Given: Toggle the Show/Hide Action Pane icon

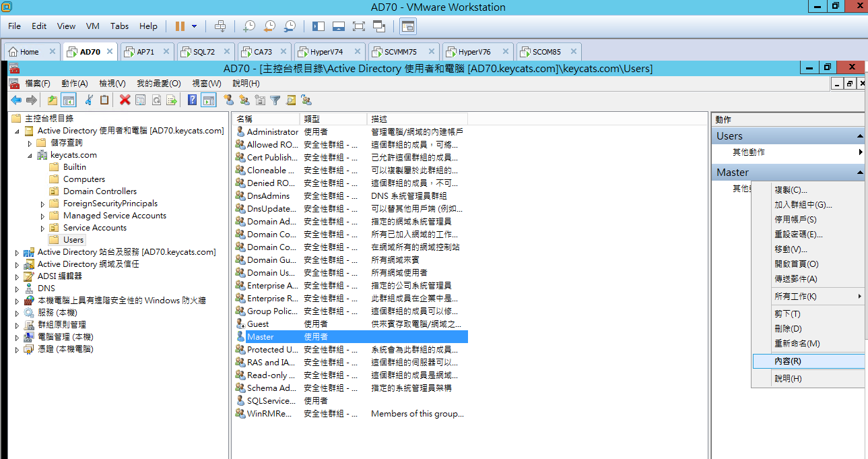Looking at the screenshot, I should [x=209, y=100].
